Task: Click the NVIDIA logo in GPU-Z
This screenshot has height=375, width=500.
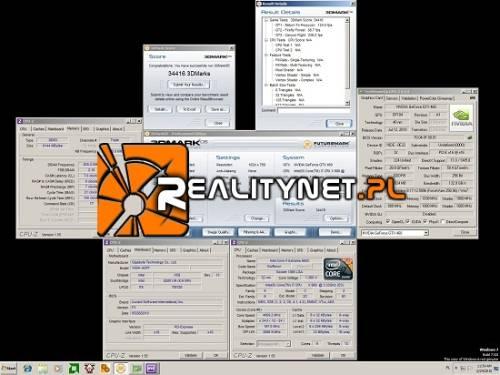Action: pyautogui.click(x=462, y=118)
